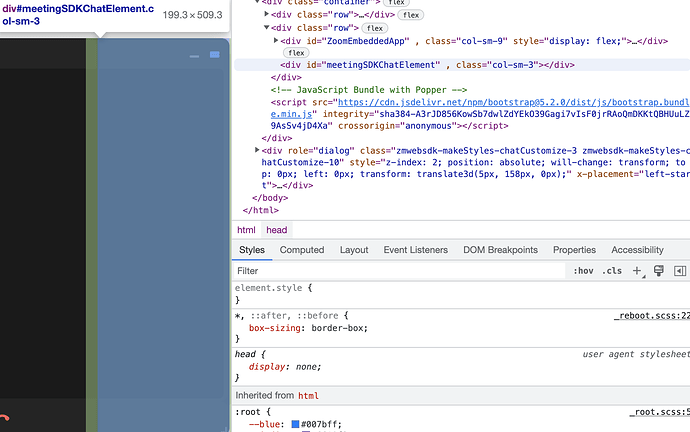Switch to the Styles tab
690x432 pixels.
[252, 250]
